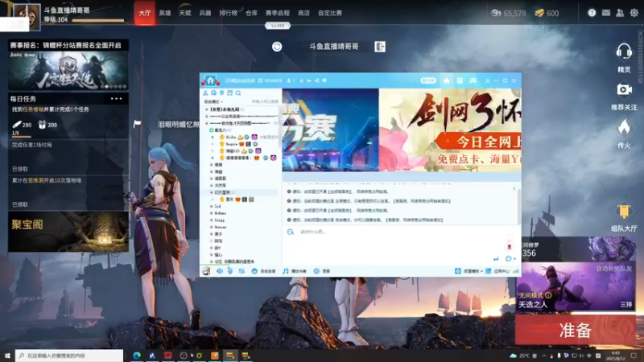Click the refresh icon left of team name
644x362 pixels.
coord(277,47)
